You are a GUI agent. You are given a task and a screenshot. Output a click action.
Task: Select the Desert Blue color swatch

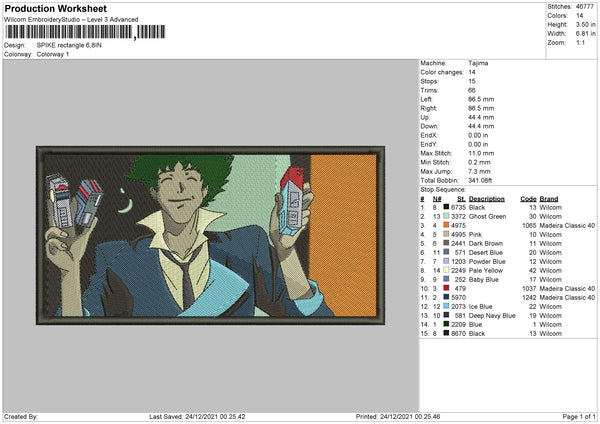click(446, 252)
